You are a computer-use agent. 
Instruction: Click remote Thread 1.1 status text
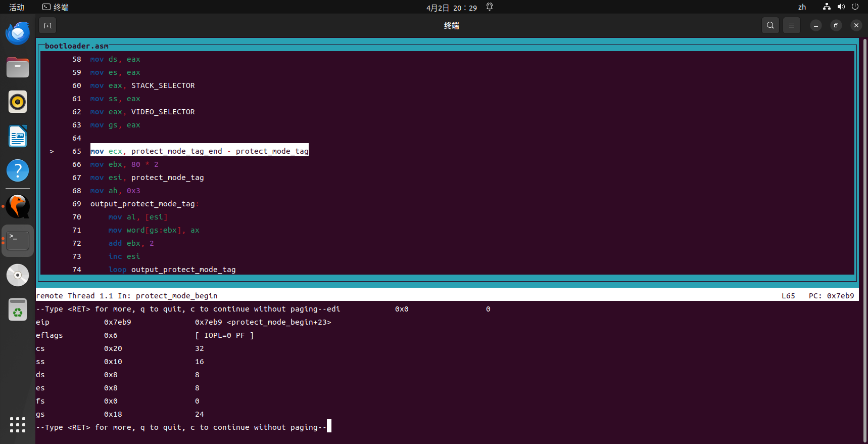(x=74, y=296)
